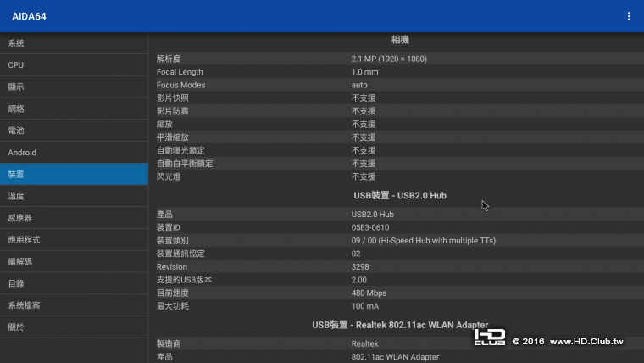Open the 溫度 temperature section
This screenshot has height=363, width=644.
click(74, 196)
